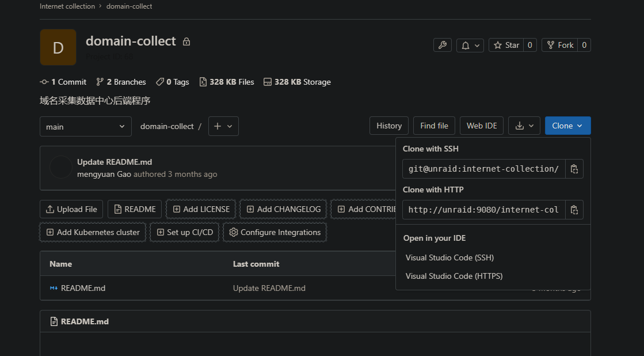Expand the main branch selector

click(86, 126)
